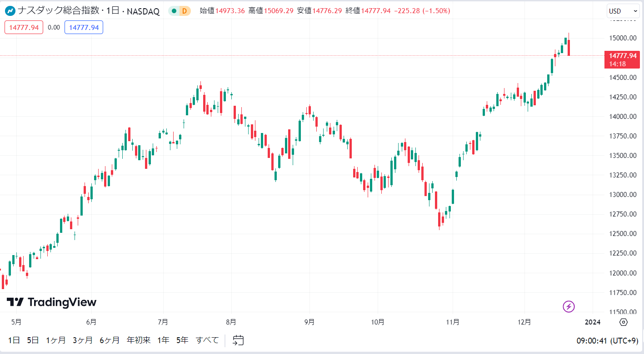The width and height of the screenshot is (644, 354).
Task: Open chart settings hexagon gear icon
Action: pos(624,322)
